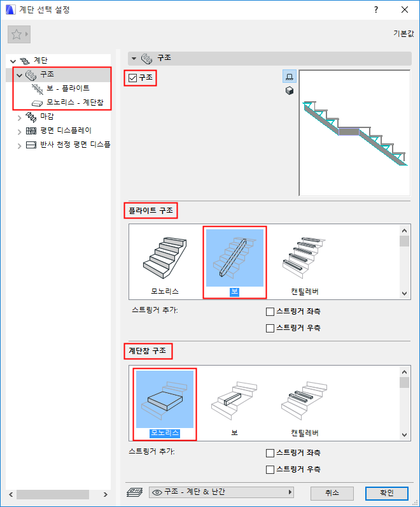Click the 확인 button
The image size is (420, 507).
click(387, 493)
